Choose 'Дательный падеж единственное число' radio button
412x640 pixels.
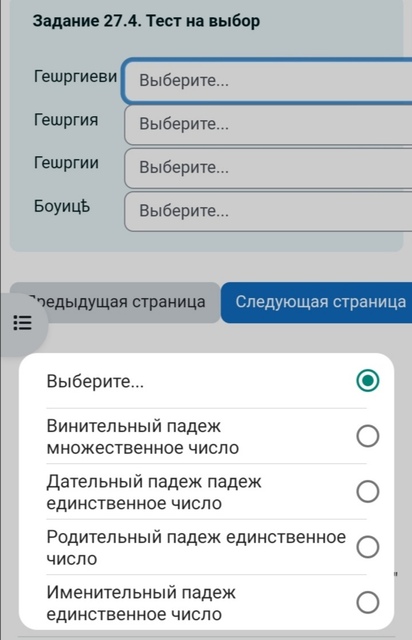(x=367, y=491)
